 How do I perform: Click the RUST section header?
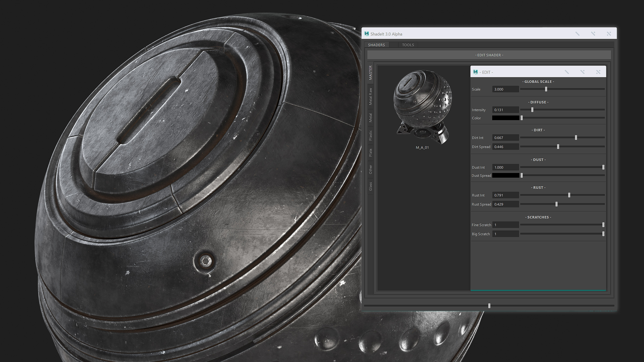(x=538, y=187)
